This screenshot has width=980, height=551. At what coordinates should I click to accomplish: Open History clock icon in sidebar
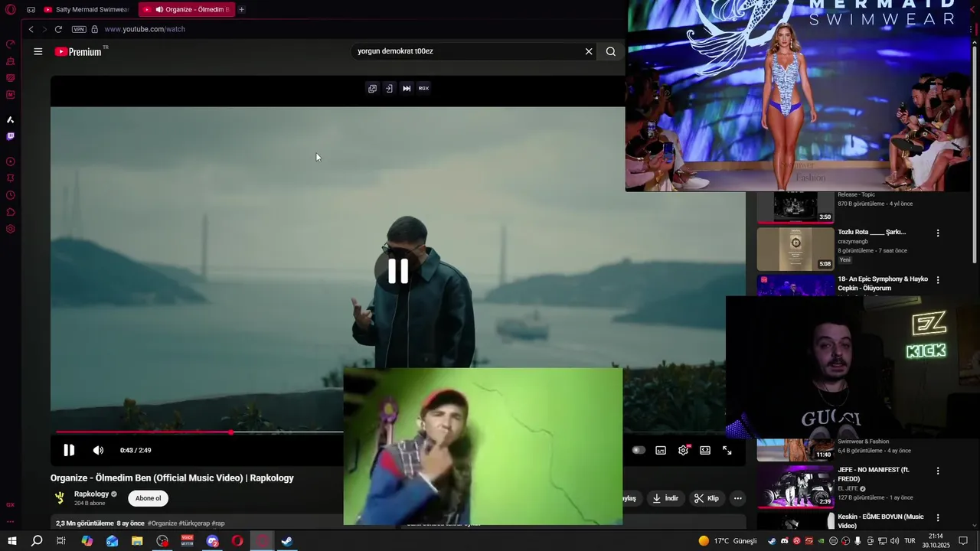[11, 195]
